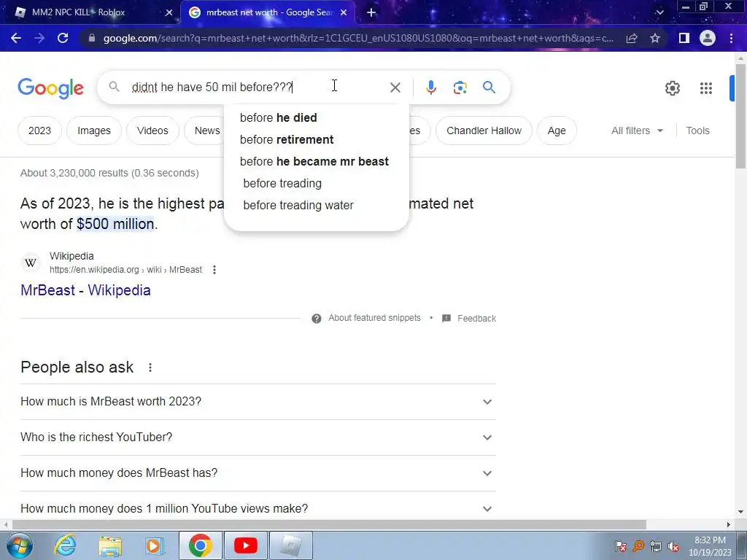Open the tab search dropdown arrow
The height and width of the screenshot is (560, 747).
pyautogui.click(x=659, y=13)
